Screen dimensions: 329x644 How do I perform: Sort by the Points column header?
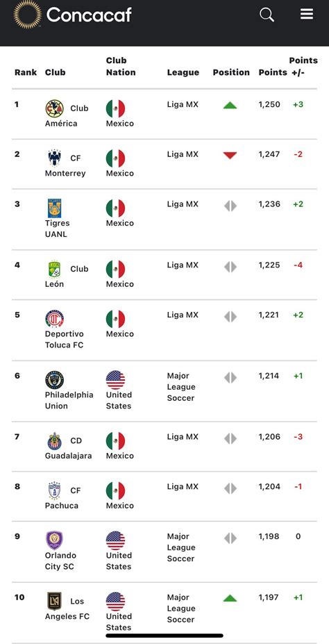pos(272,72)
